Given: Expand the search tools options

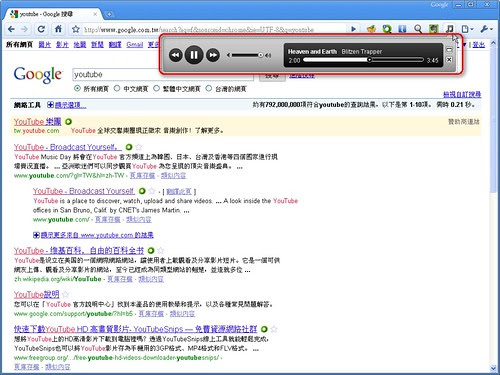Looking at the screenshot, I should coord(67,105).
